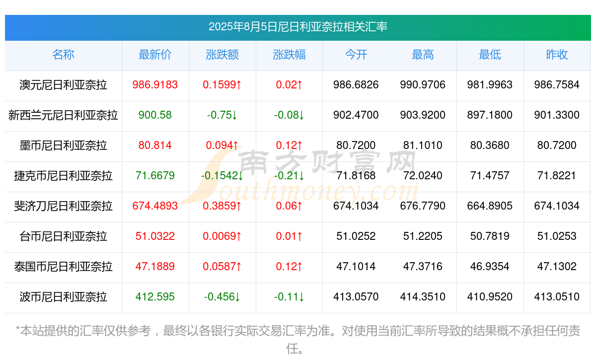Select the 涨跌幅 column header
Screen dimensions: 596x364
(289, 55)
